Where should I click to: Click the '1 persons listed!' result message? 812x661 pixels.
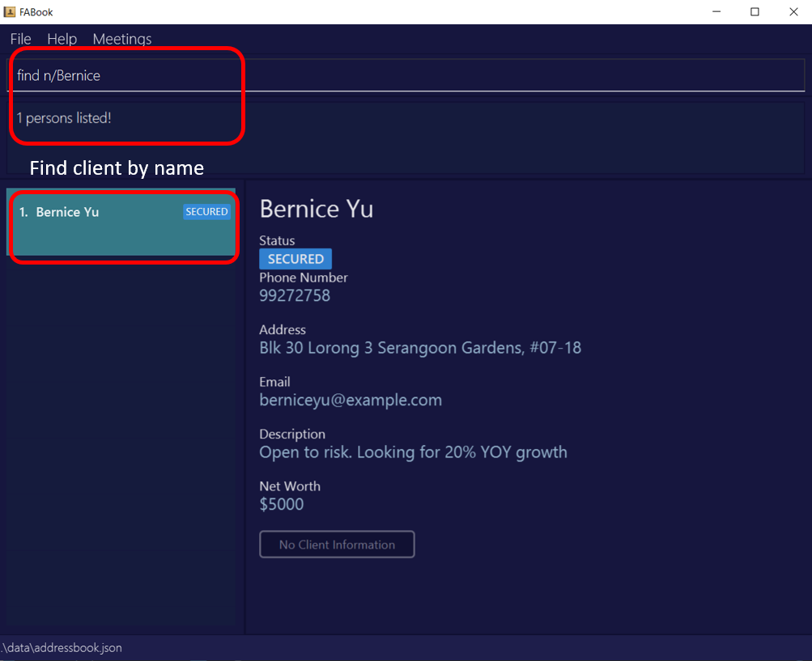coord(64,118)
